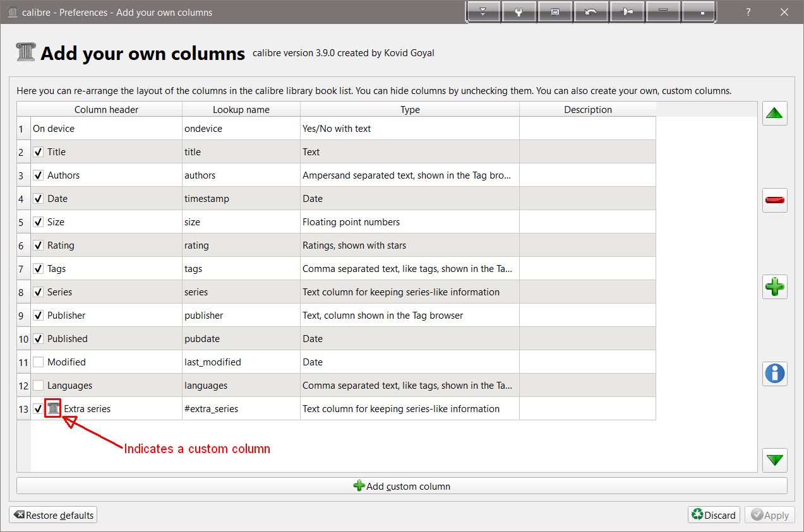Click the Add custom column button
Viewport: 804px width, 532px height.
pos(402,486)
